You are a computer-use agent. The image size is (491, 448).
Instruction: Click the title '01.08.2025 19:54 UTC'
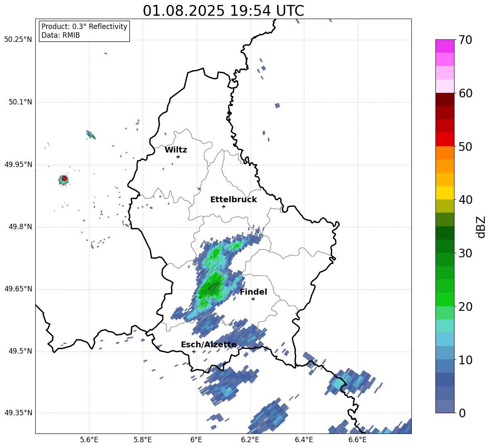pos(223,11)
